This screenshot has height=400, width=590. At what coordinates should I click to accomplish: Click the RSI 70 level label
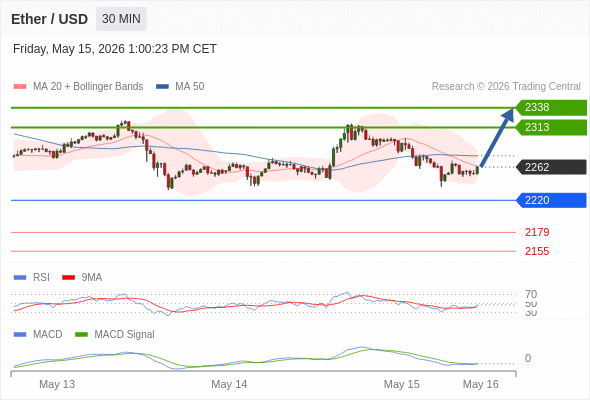pyautogui.click(x=531, y=294)
